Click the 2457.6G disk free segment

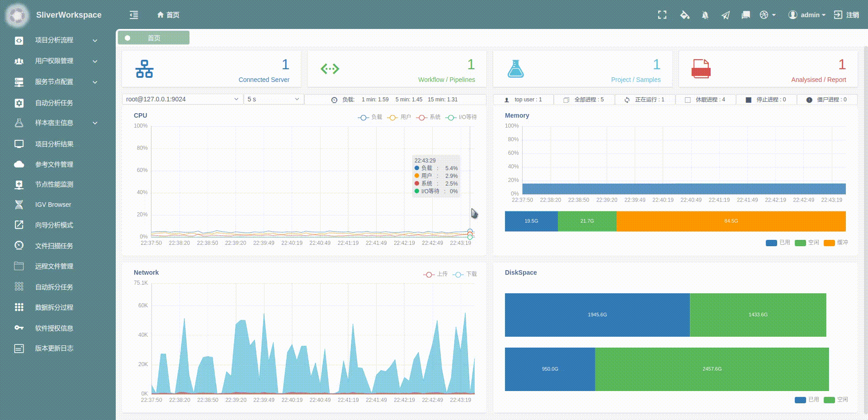click(712, 369)
